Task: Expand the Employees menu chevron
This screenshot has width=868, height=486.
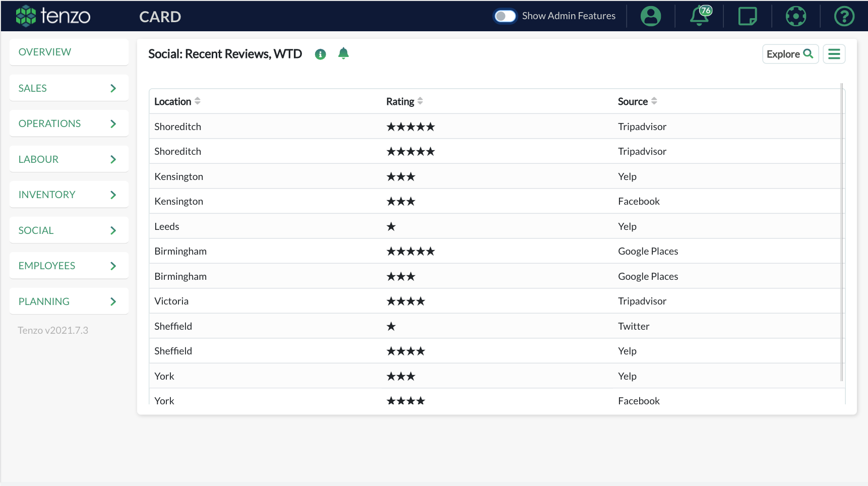Action: [113, 266]
